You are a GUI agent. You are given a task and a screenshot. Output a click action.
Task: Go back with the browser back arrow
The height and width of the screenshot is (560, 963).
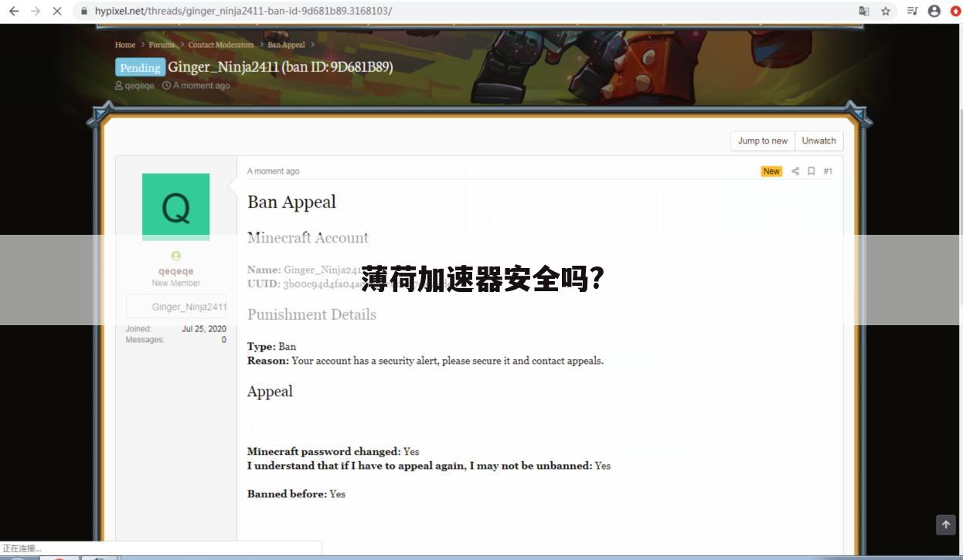[x=13, y=11]
